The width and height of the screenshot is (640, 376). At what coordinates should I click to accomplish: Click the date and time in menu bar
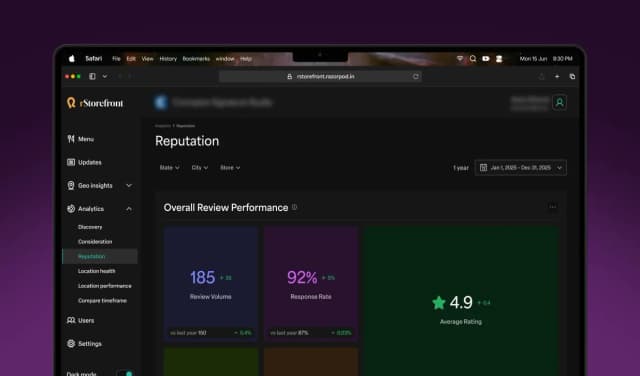(x=546, y=59)
